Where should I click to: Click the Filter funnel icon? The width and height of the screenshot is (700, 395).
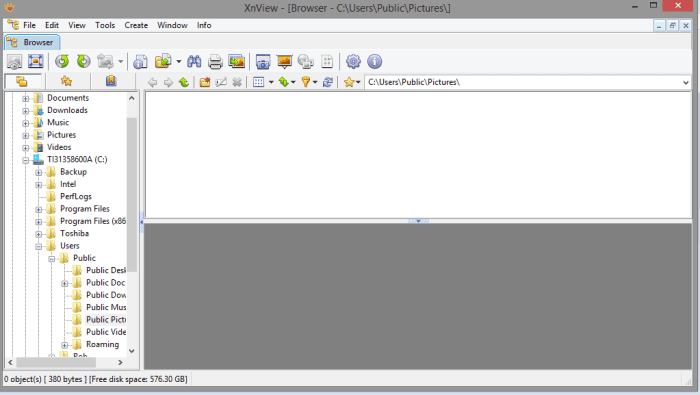tap(306, 82)
